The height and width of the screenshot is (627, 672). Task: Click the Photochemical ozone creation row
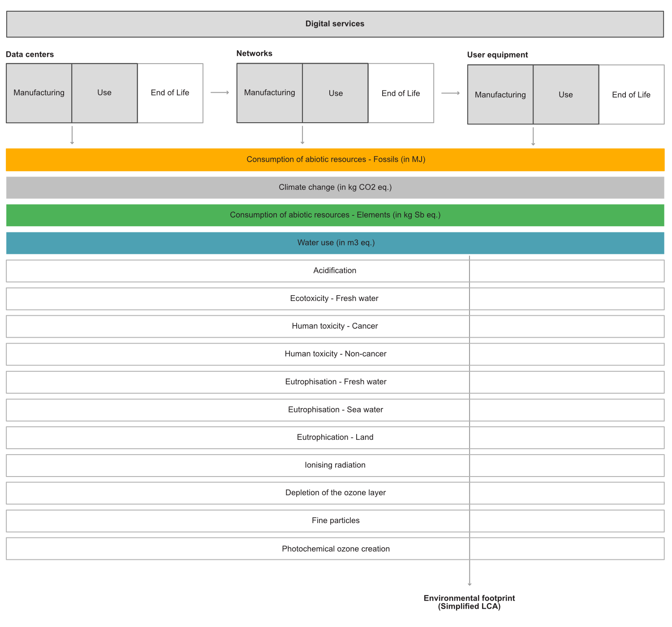[x=335, y=549]
